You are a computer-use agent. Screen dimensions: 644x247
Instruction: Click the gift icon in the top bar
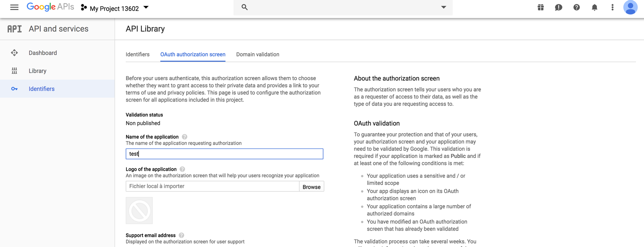point(541,7)
